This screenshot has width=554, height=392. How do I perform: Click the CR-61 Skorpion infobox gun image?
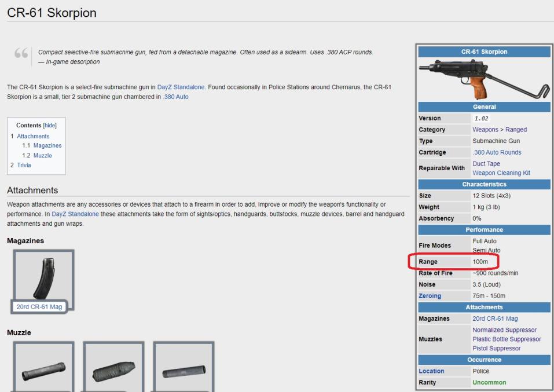pos(485,79)
